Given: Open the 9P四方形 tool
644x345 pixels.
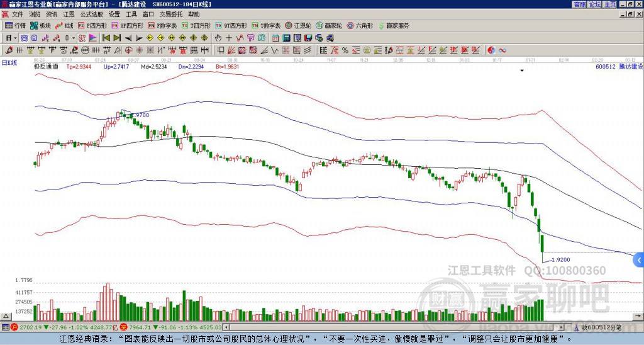Looking at the screenshot, I should 127,25.
